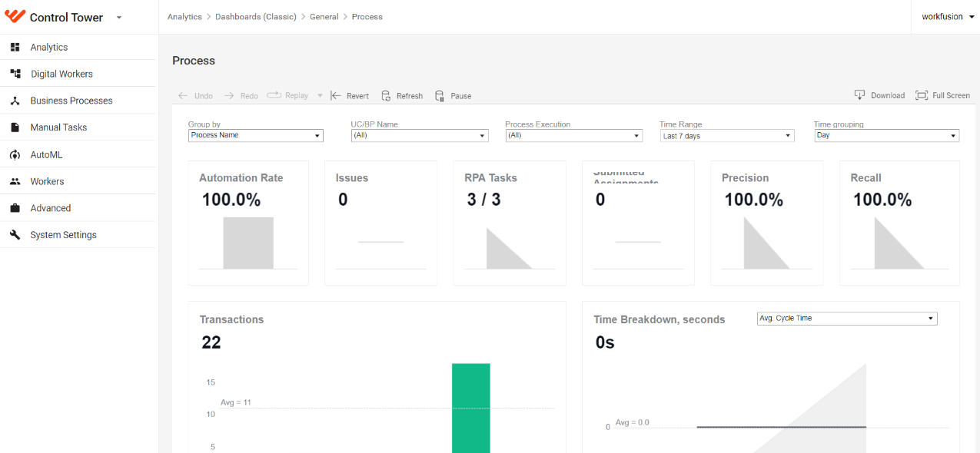This screenshot has height=453, width=980.
Task: Click the AutoML sidebar icon
Action: click(15, 154)
